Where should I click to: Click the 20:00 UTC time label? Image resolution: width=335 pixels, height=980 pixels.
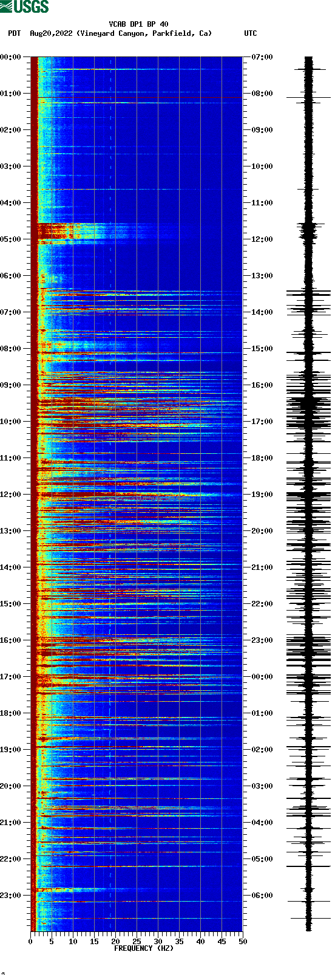coord(262,531)
